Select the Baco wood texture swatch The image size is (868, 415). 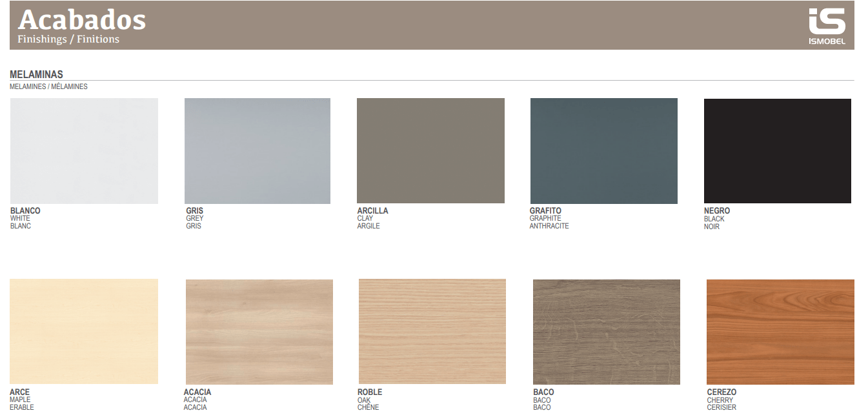606,332
